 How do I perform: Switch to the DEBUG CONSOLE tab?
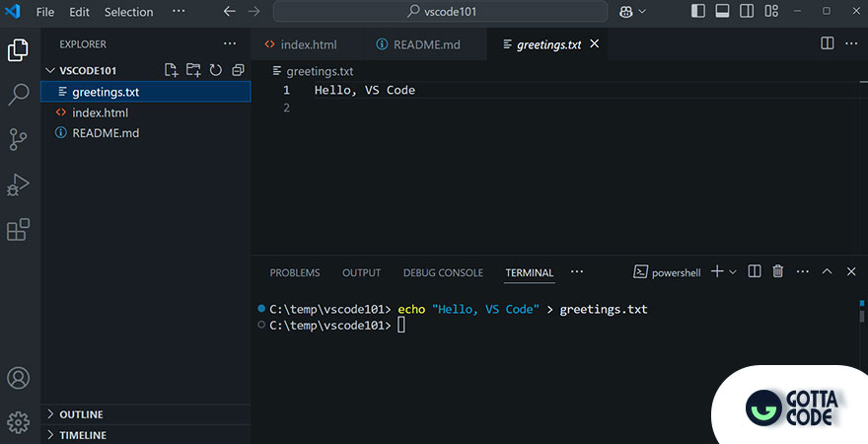tap(443, 273)
